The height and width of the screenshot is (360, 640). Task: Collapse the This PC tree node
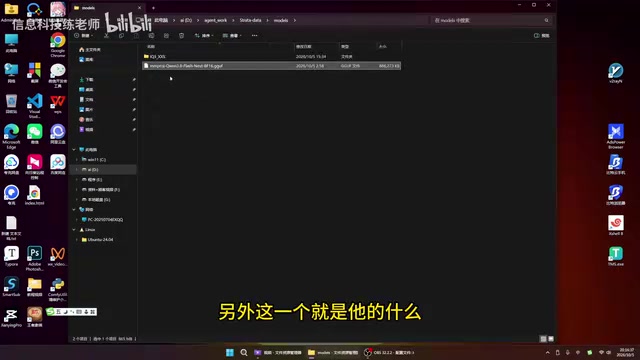click(x=74, y=150)
